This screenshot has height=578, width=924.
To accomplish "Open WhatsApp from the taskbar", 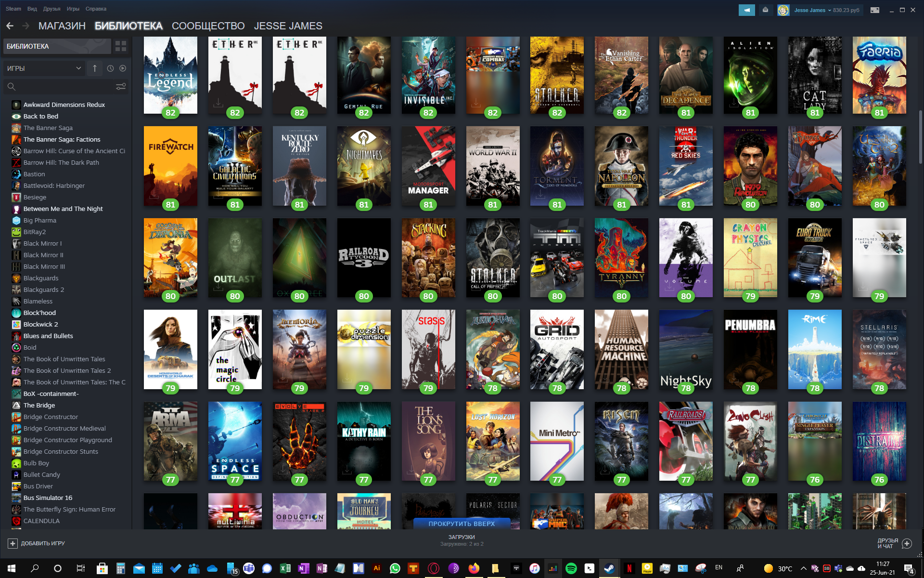I will pyautogui.click(x=395, y=568).
